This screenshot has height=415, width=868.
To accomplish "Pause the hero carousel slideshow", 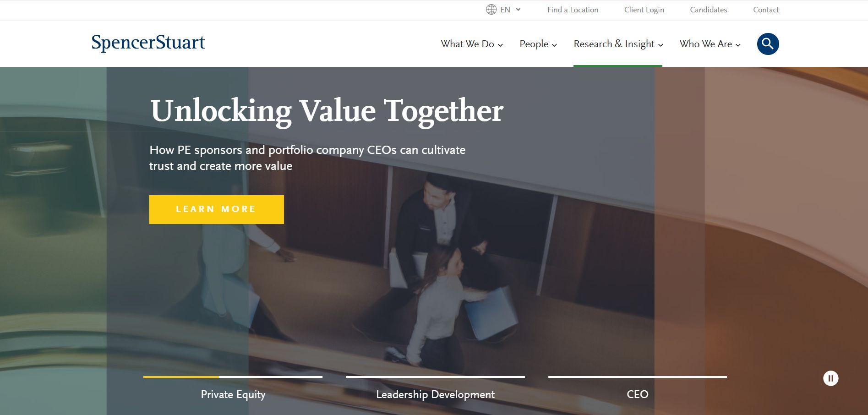I will pos(830,378).
